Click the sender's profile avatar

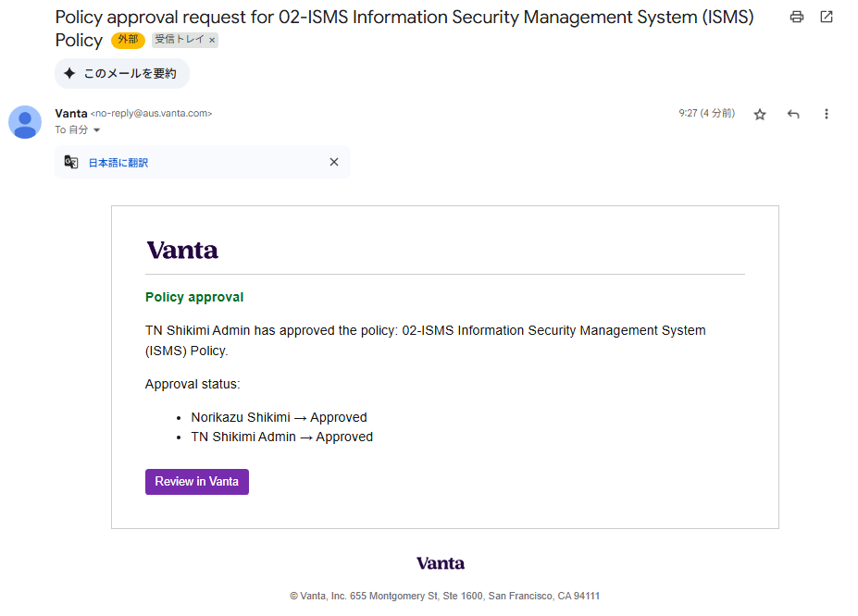[x=25, y=122]
